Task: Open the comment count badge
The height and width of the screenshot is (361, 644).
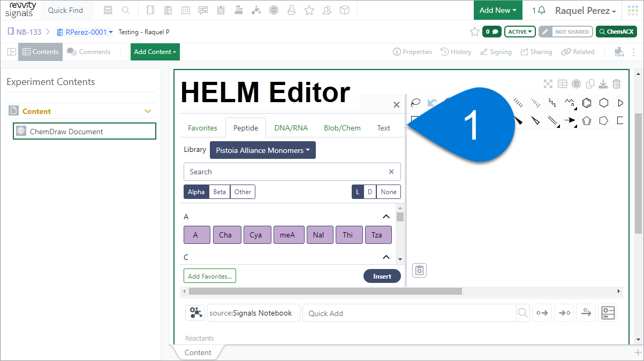Action: tap(491, 32)
